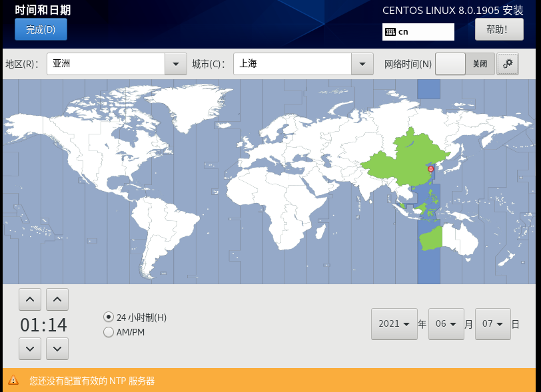541x392 pixels.
Task: Click Australia on the time zone map
Action: click(448, 240)
